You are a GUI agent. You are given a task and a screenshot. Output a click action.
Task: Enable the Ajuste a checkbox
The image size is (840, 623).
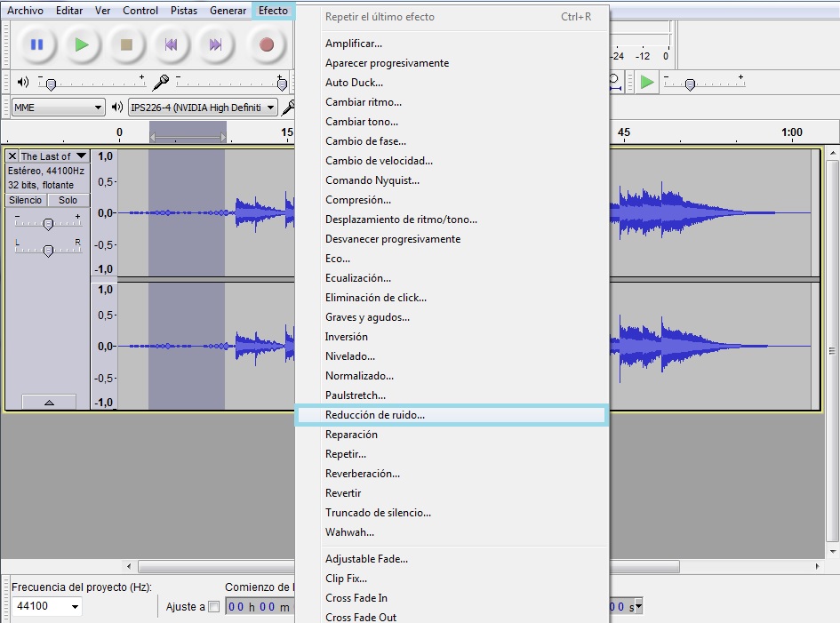(x=213, y=606)
